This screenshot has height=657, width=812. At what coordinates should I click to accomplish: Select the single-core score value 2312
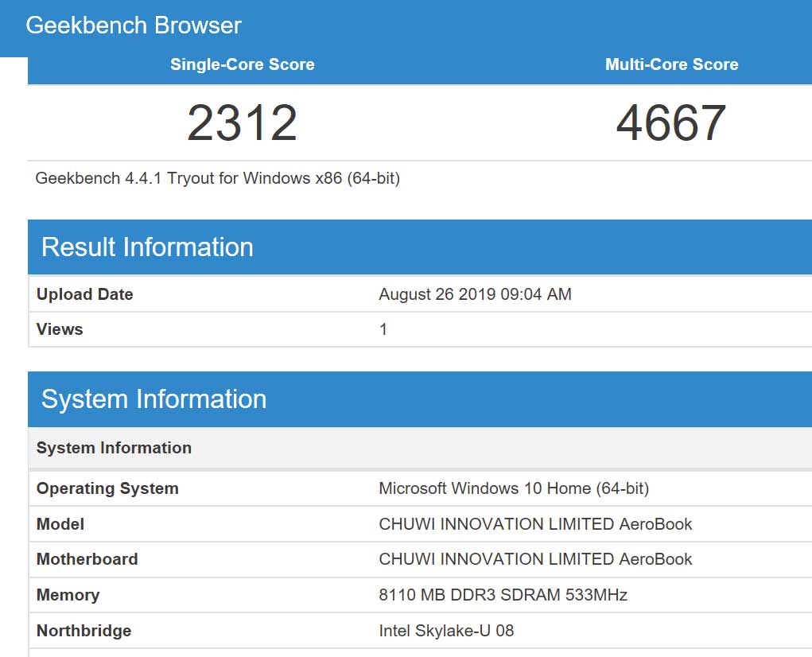click(242, 123)
